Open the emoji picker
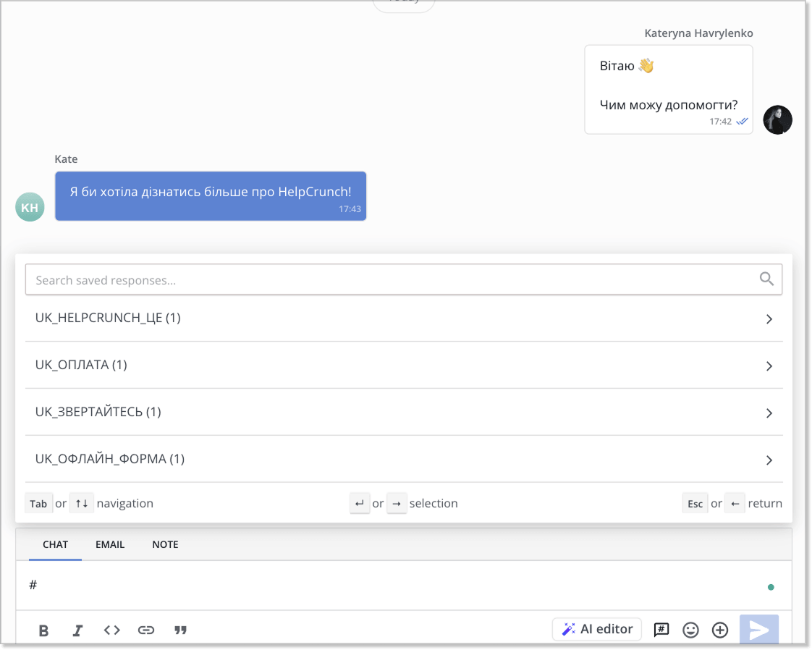The image size is (812, 650). coord(690,630)
